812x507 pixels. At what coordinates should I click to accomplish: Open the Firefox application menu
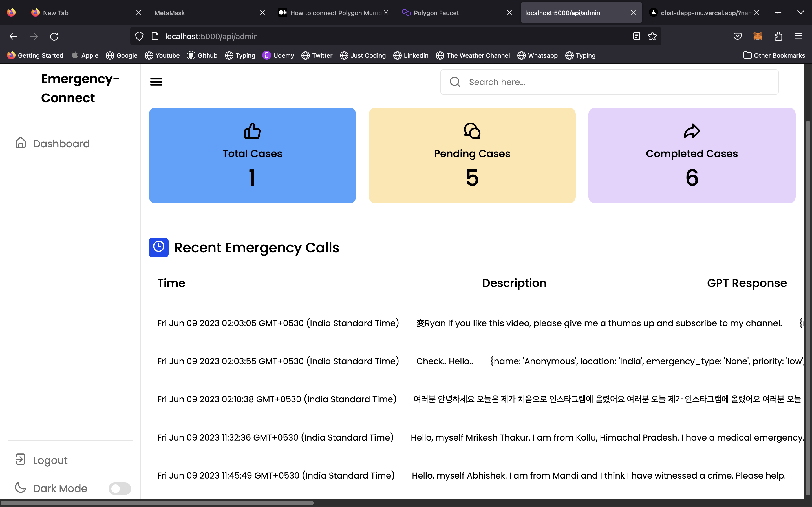[x=798, y=36]
